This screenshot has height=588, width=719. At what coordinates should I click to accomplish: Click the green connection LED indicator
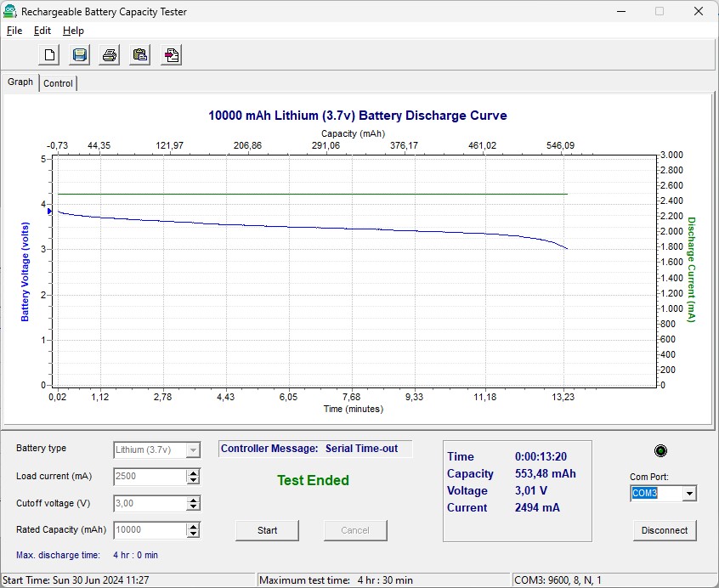tap(660, 451)
